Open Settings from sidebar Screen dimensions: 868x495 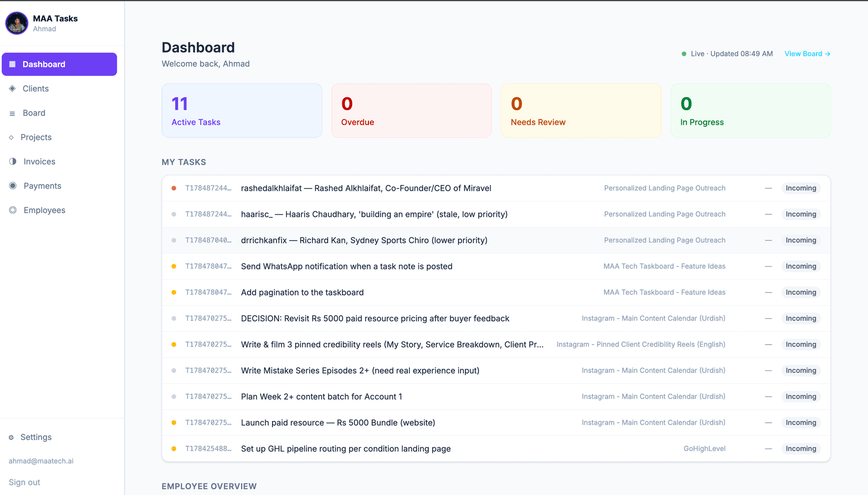coord(59,437)
